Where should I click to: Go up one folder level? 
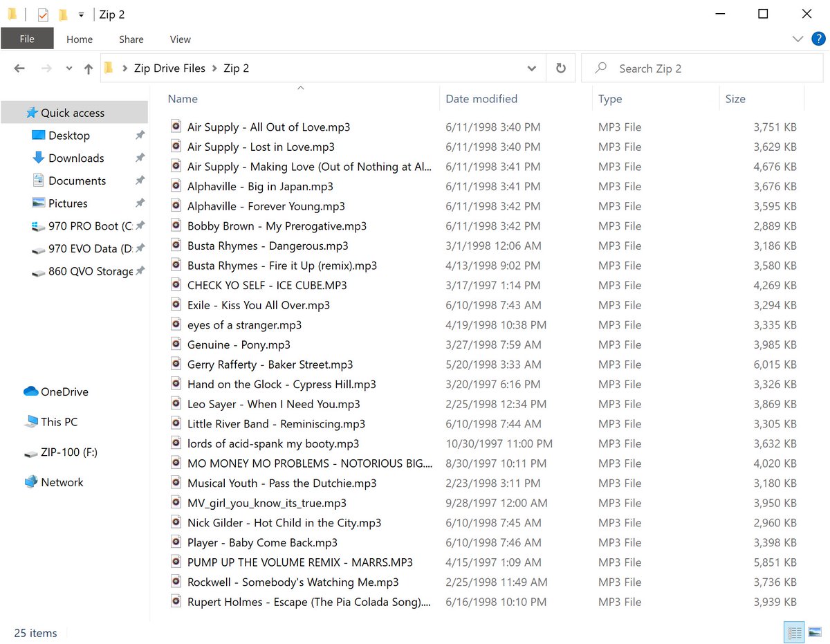click(88, 68)
